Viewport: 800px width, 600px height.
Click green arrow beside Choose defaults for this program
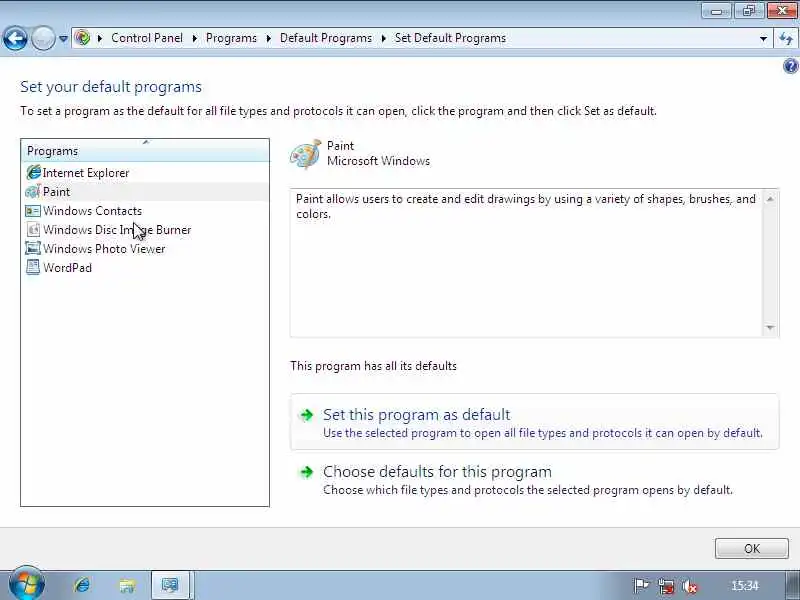click(x=306, y=472)
